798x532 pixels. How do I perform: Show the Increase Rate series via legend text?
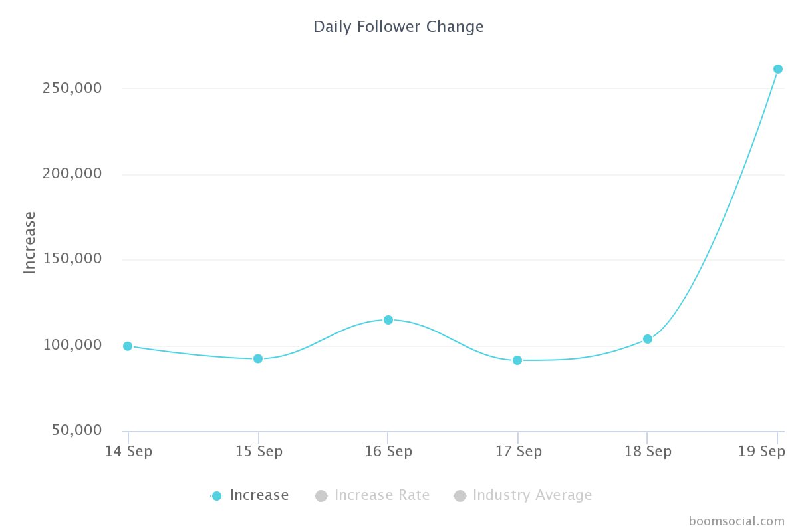click(382, 495)
